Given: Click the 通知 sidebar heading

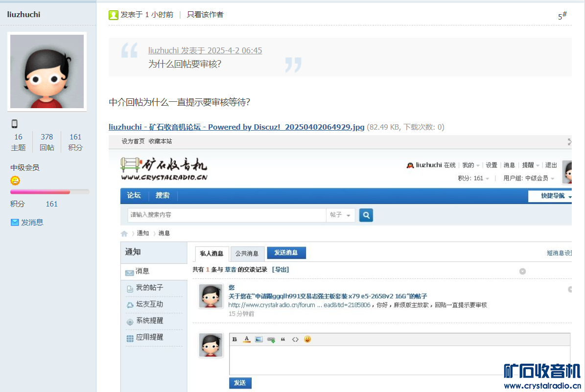Looking at the screenshot, I should pyautogui.click(x=133, y=252).
